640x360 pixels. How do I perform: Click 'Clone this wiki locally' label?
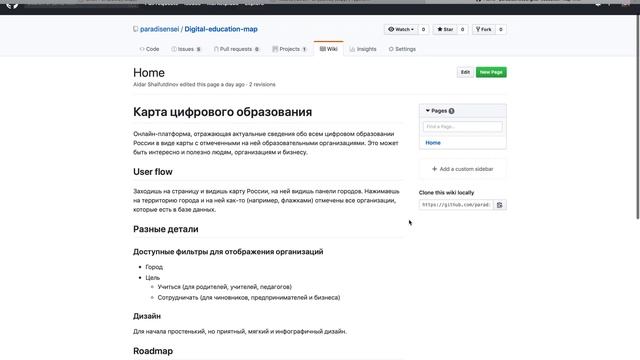coord(447,193)
